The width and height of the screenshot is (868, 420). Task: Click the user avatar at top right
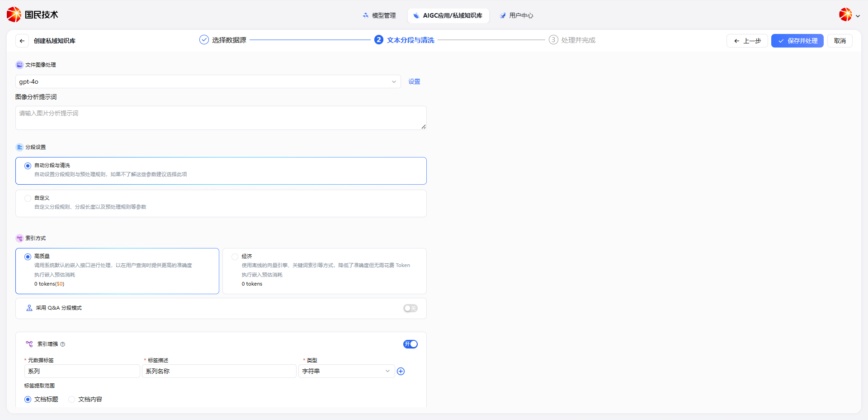pyautogui.click(x=846, y=14)
